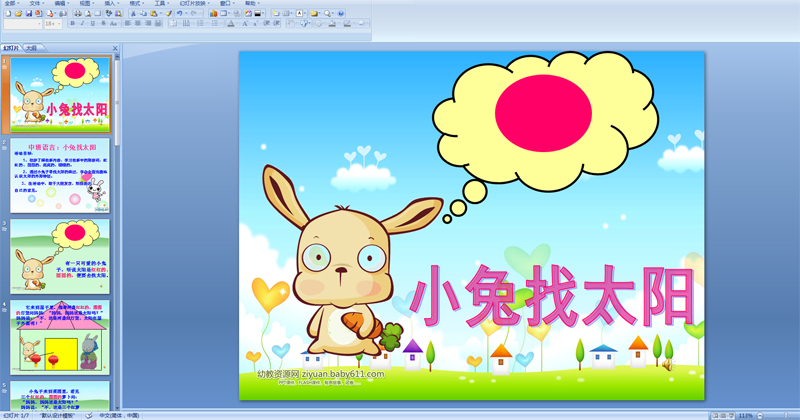Insert a chart using the bar chart icon
Screen dimensions: 800x420
[x=213, y=13]
